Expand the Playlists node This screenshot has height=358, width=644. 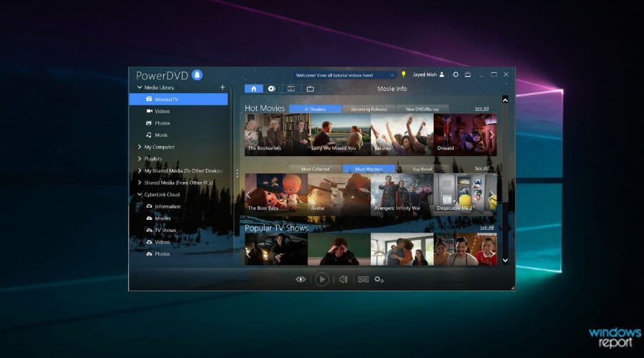point(140,159)
